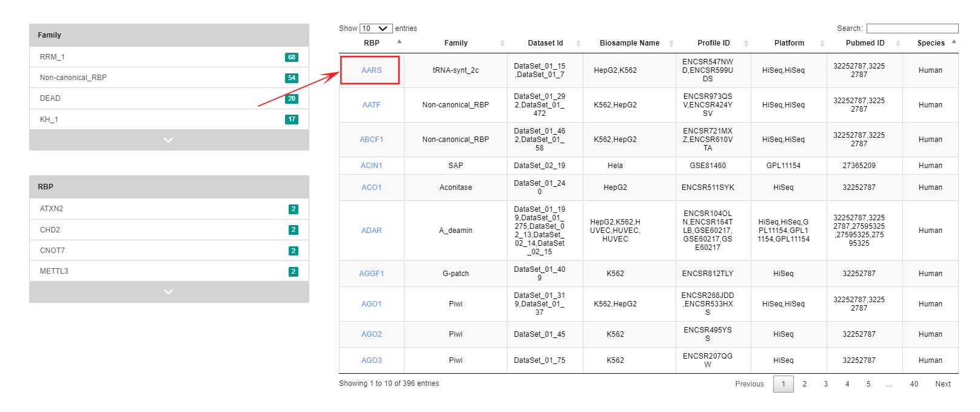Sort table by Family column arrows

502,43
